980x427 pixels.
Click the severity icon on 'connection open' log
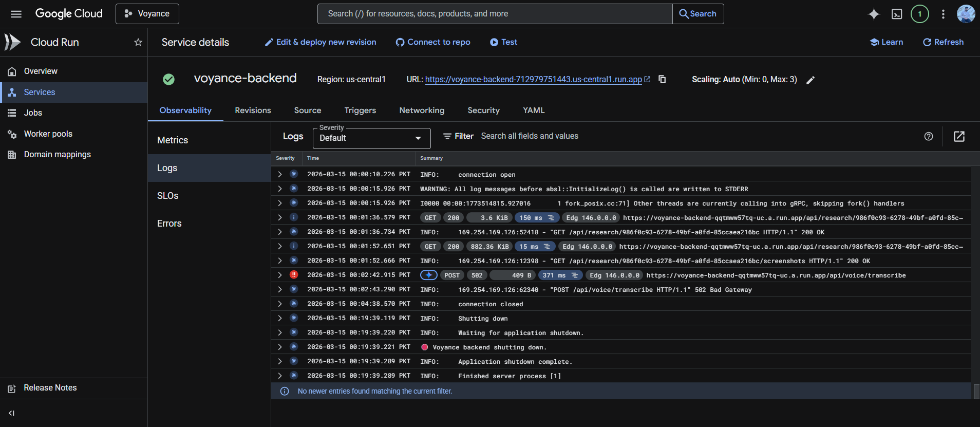[294, 174]
